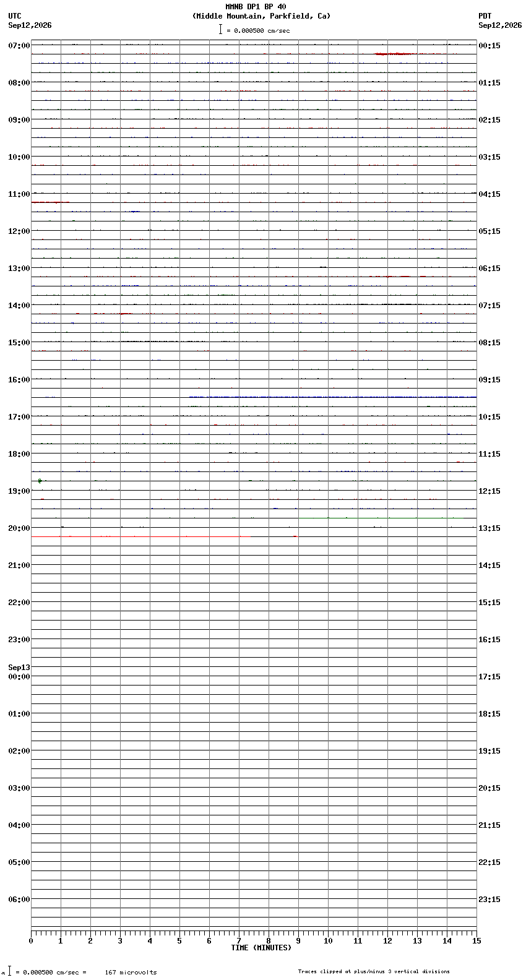Click the 19:15 PDT row label
The image size is (526, 980).
[489, 751]
